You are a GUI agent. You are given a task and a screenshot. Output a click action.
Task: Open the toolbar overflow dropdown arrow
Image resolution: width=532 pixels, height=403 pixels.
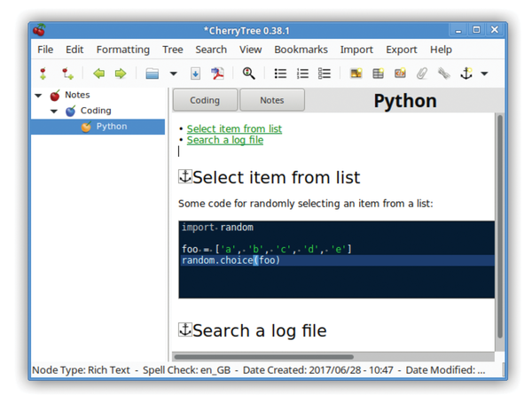[484, 74]
